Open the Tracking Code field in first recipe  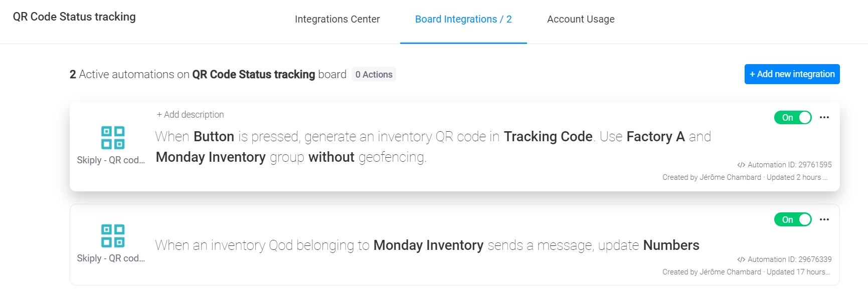(x=548, y=137)
